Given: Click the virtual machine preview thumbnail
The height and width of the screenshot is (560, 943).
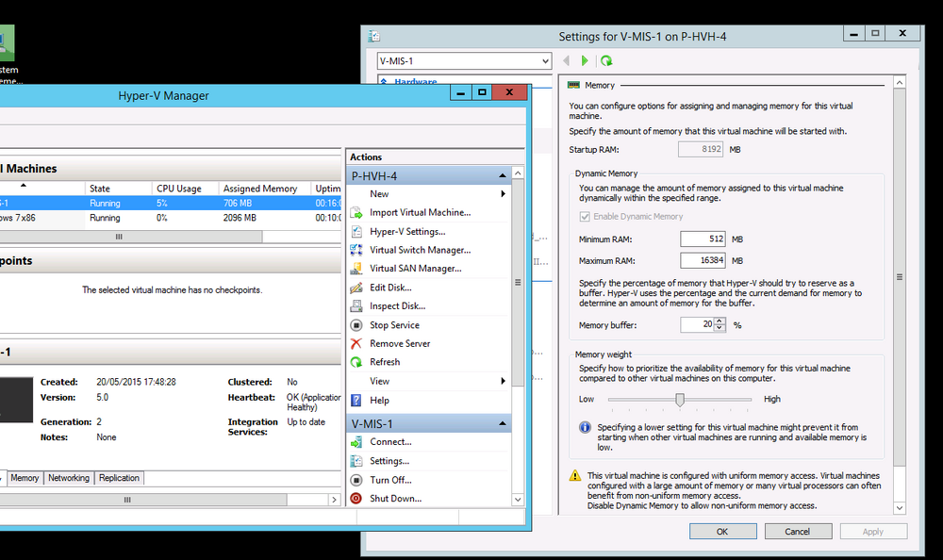Looking at the screenshot, I should coord(16,400).
